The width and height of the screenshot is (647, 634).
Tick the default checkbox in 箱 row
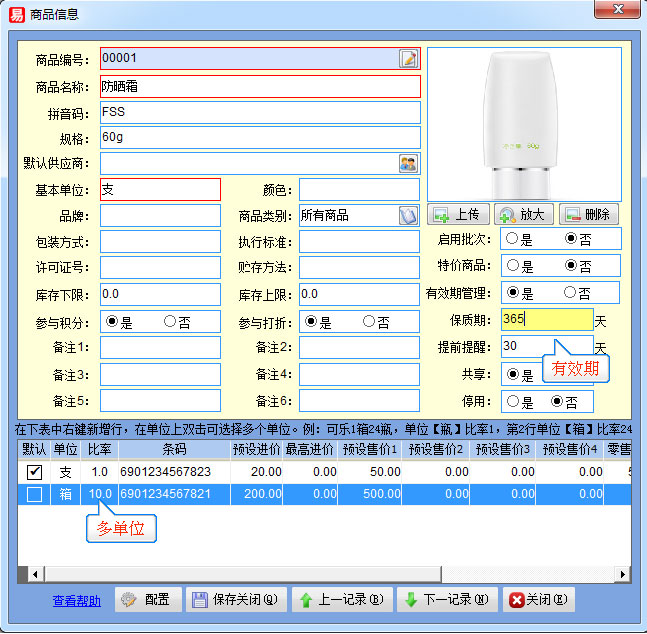[34, 494]
